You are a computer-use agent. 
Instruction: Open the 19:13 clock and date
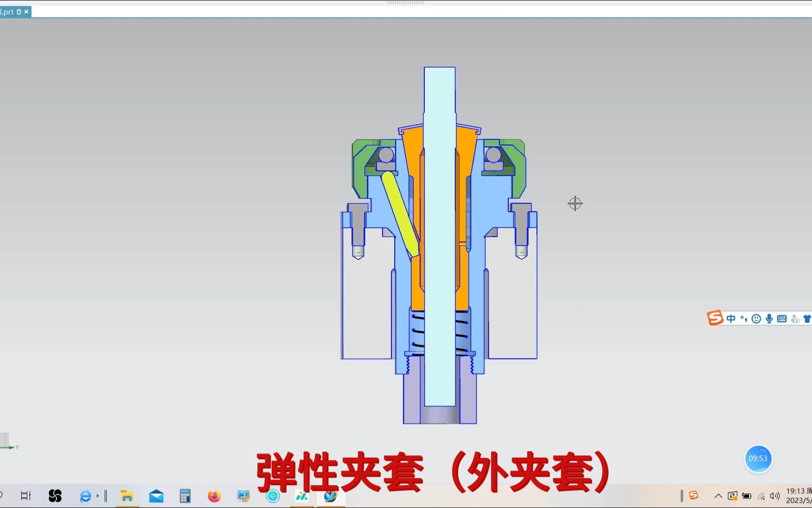coord(798,496)
